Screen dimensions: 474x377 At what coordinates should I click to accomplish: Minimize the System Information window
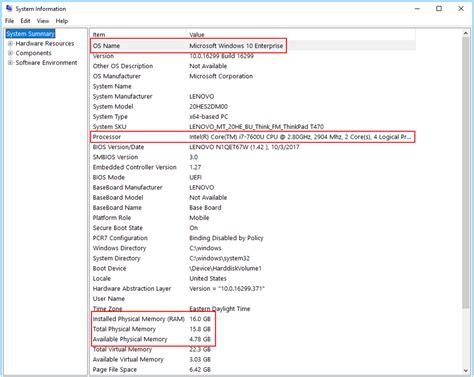[x=417, y=9]
